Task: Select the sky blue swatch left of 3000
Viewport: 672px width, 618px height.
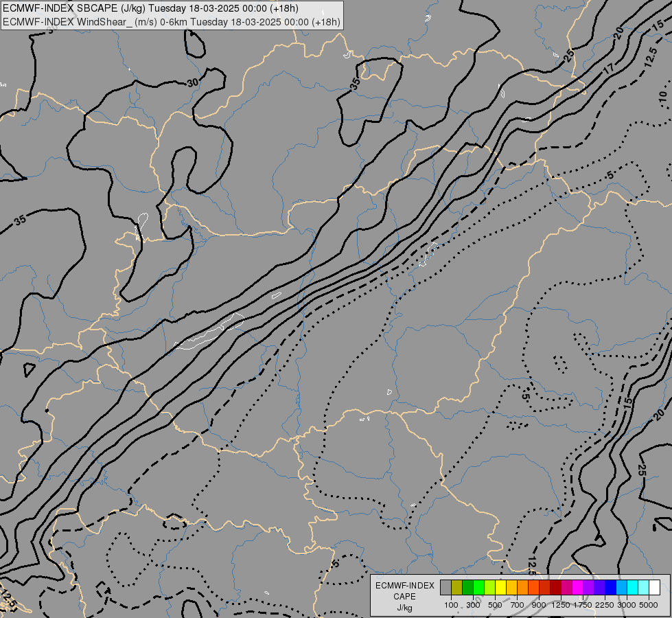Action: [622, 587]
